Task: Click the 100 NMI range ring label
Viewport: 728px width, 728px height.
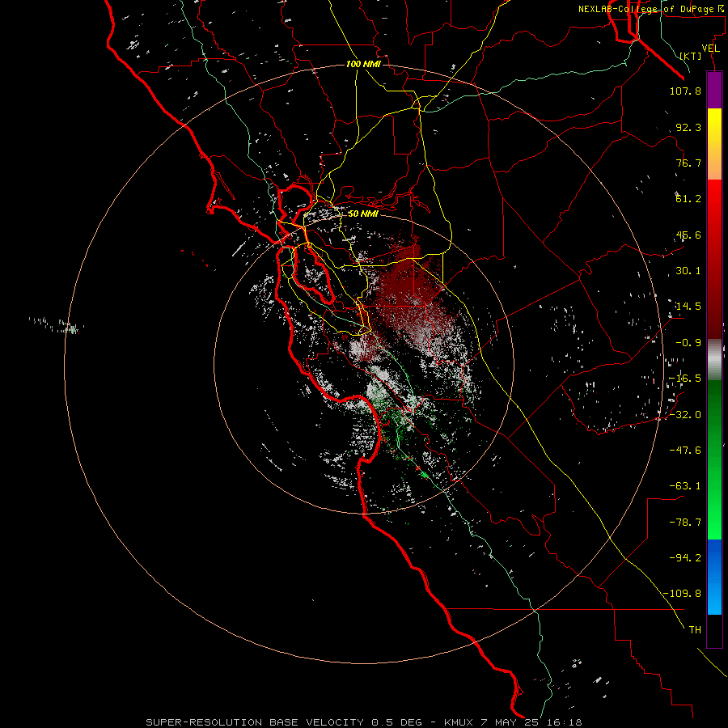Action: (363, 64)
